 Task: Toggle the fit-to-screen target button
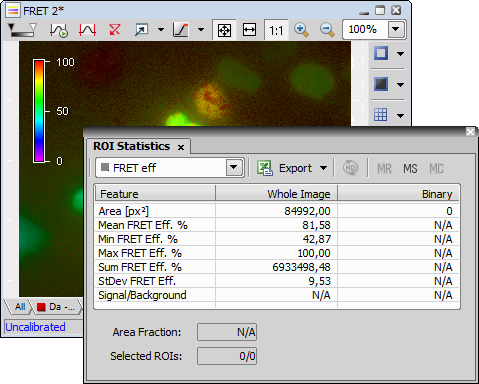[224, 30]
